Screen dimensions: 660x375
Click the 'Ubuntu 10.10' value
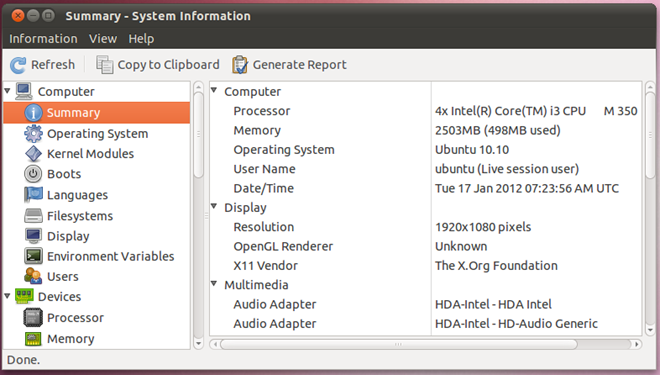[x=472, y=150]
